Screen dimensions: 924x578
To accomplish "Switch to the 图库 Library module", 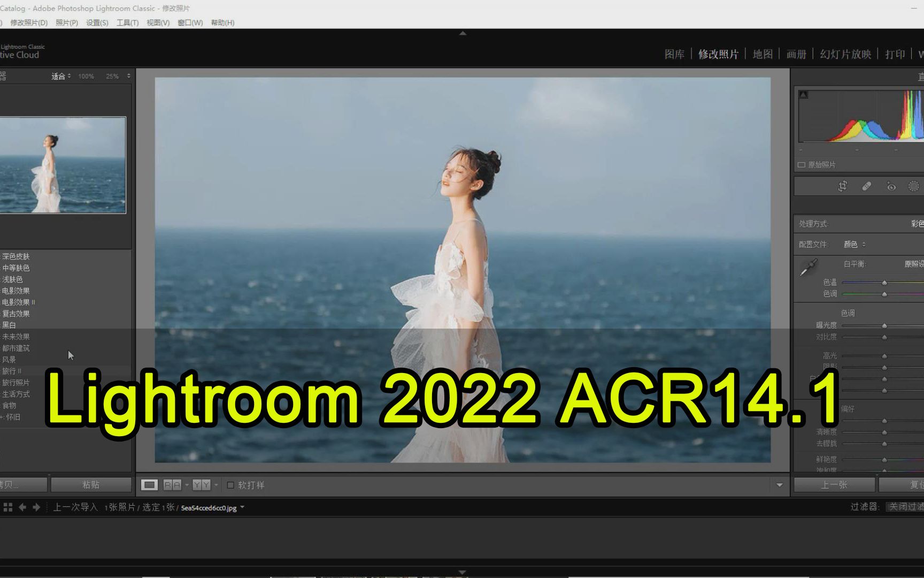I will click(x=674, y=54).
